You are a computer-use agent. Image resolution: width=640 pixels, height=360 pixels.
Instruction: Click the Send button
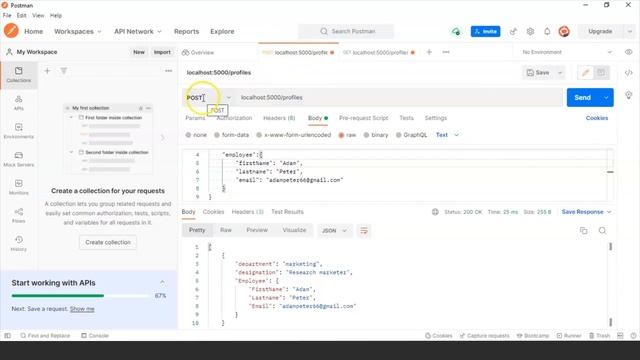582,98
